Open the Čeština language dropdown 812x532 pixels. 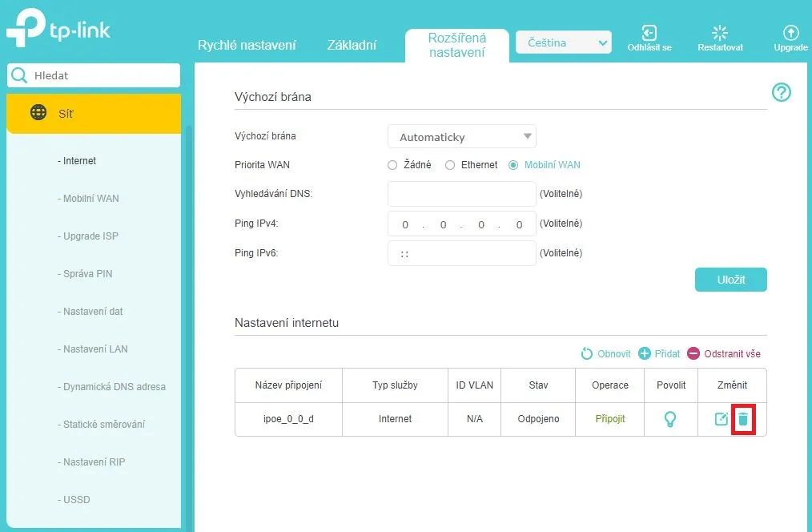click(x=564, y=42)
